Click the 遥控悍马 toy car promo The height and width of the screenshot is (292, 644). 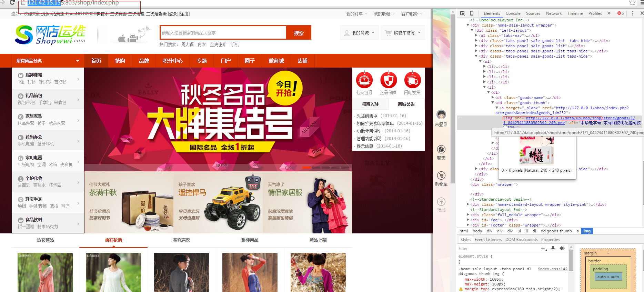tap(218, 202)
